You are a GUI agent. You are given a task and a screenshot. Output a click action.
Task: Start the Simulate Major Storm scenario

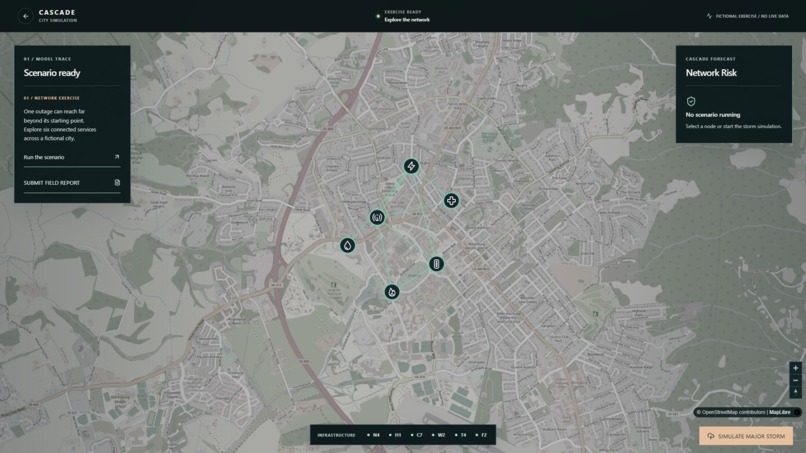746,436
